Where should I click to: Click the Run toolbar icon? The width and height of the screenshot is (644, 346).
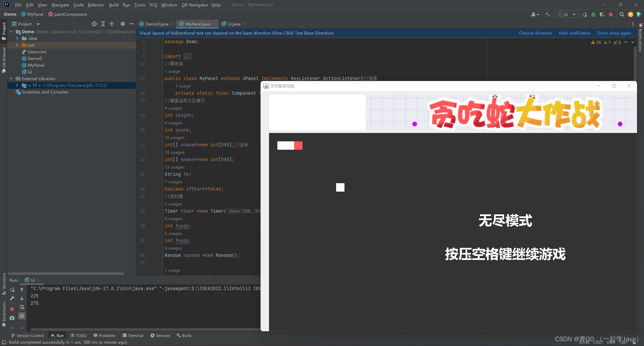click(585, 14)
